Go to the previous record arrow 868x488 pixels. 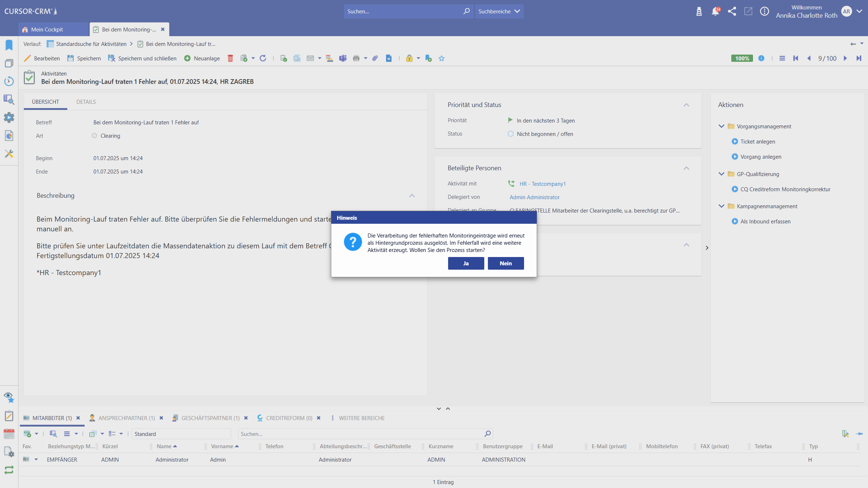tap(809, 58)
